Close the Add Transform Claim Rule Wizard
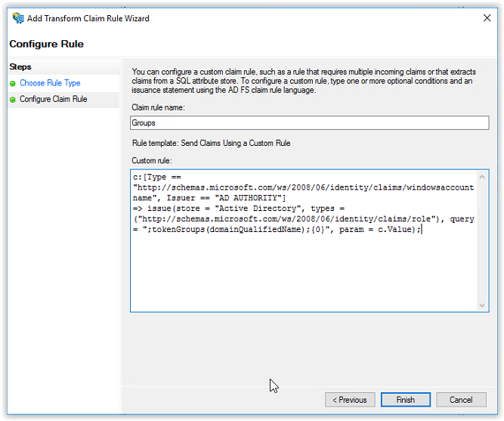Image resolution: width=504 pixels, height=421 pixels. point(487,18)
